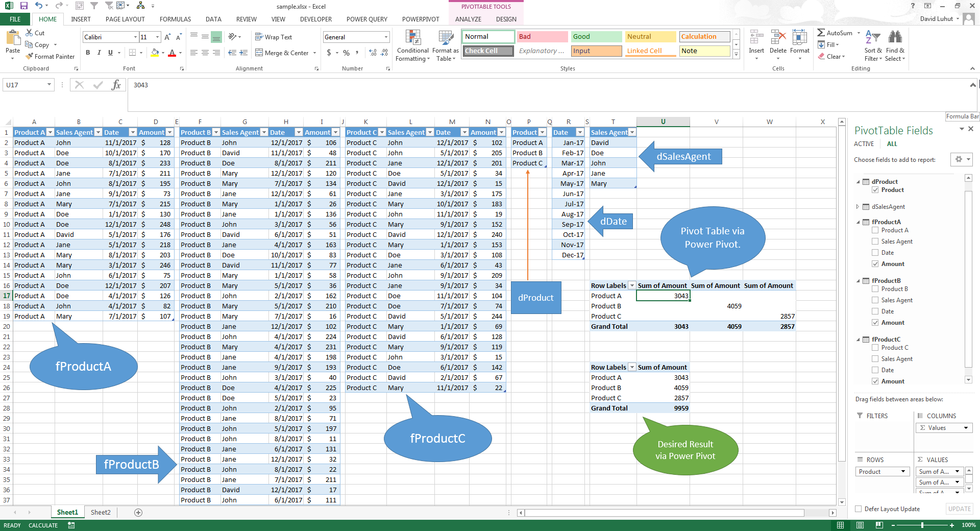This screenshot has height=531, width=980.
Task: Click Wrap Text button
Action: [274, 37]
